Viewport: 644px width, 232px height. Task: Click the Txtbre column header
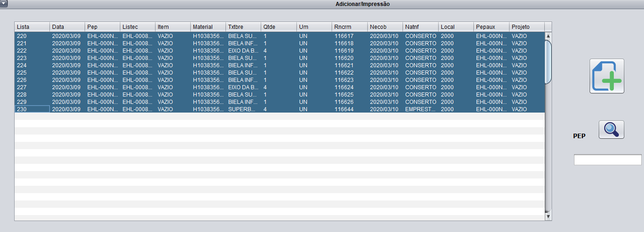(x=243, y=27)
